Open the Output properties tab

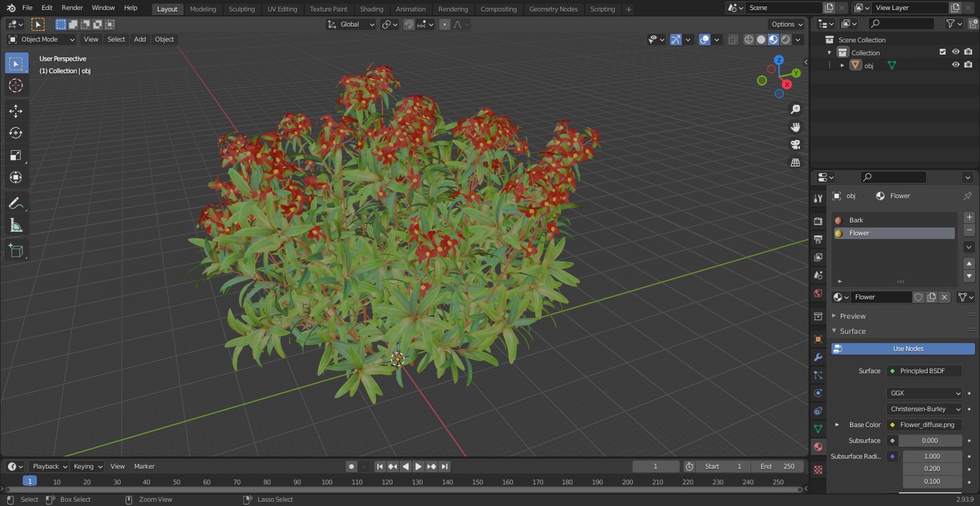818,239
